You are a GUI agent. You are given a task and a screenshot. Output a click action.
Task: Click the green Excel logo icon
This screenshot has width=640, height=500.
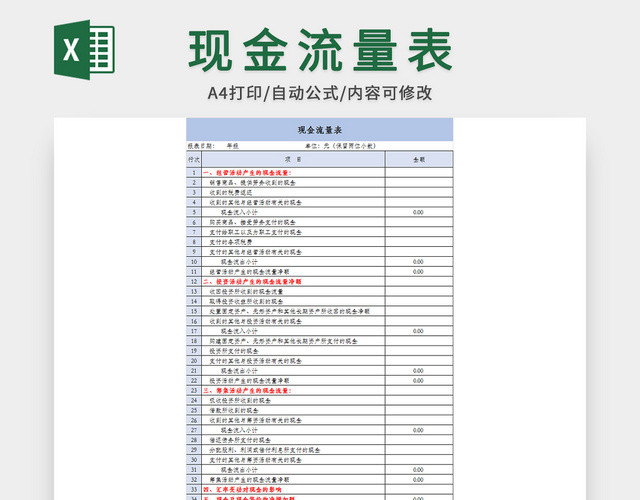(x=84, y=50)
